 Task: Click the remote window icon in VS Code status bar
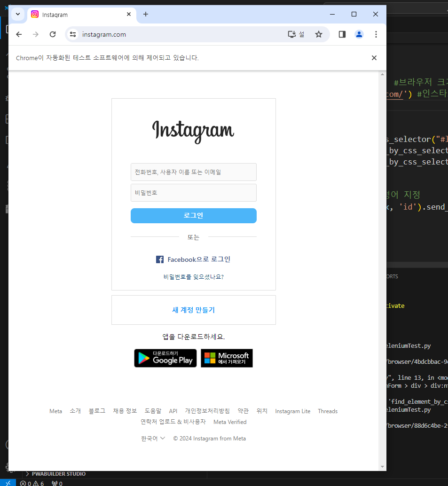8,483
